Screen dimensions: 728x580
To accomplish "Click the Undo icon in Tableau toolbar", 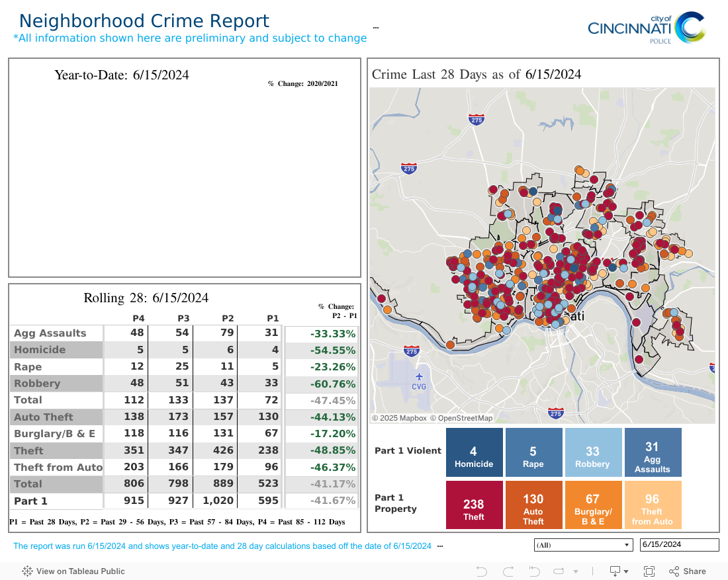I will [482, 571].
